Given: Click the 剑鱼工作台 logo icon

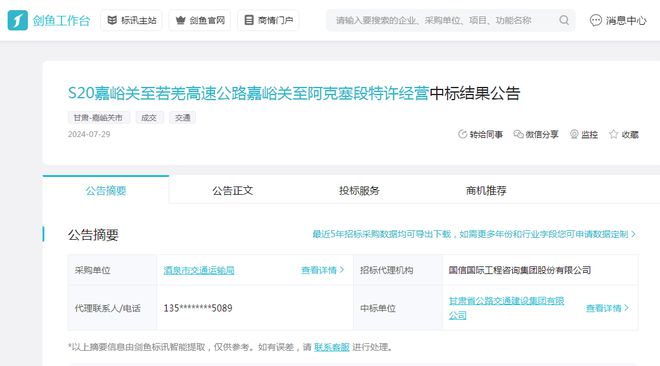Looking at the screenshot, I should coord(18,20).
